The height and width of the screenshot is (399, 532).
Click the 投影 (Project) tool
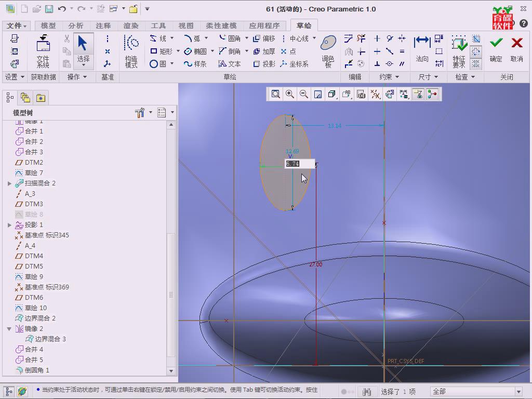(x=264, y=64)
